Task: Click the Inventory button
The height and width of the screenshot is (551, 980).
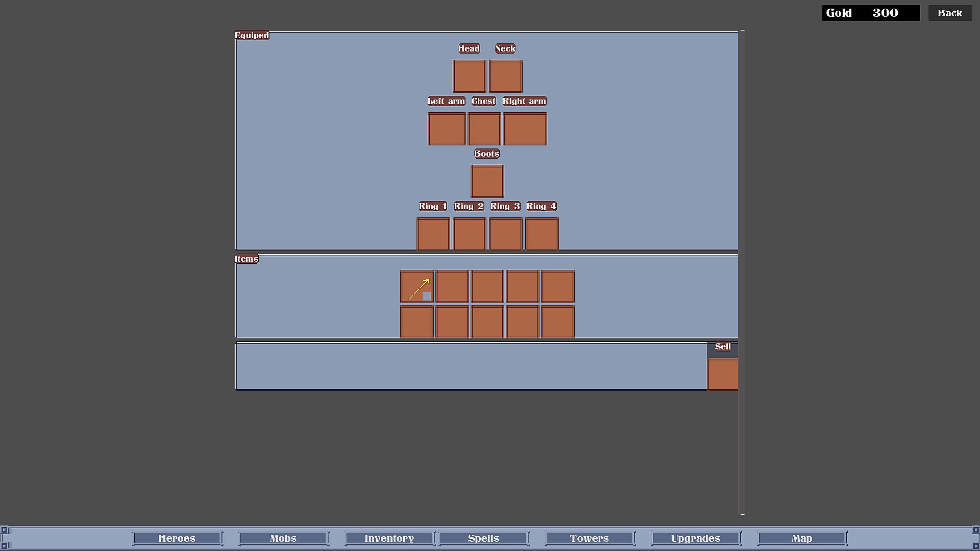Action: [389, 538]
